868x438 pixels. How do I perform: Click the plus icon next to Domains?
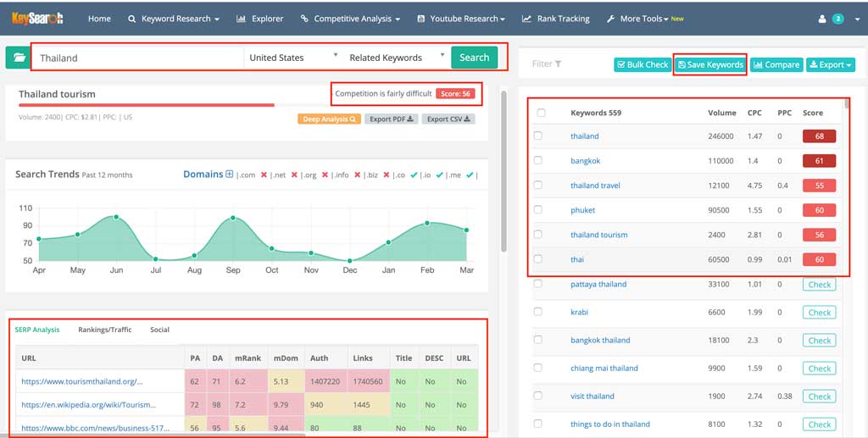click(229, 175)
